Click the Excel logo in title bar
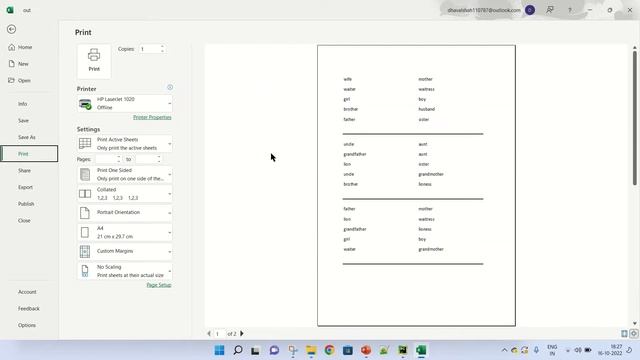This screenshot has width=640, height=360. coord(10,10)
